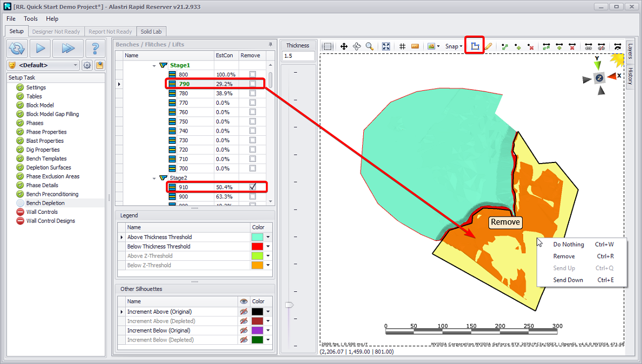Open the Snap dropdown
Viewport: 642px width, 364px height.
click(x=454, y=47)
